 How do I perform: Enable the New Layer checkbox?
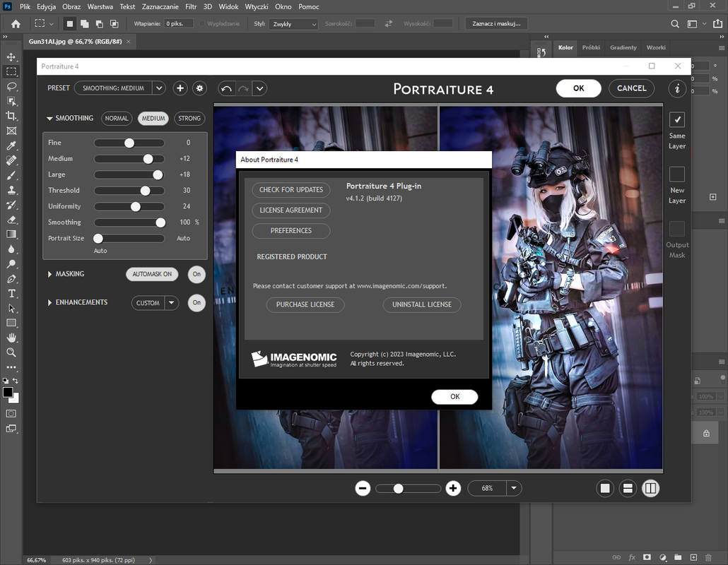[x=677, y=174]
